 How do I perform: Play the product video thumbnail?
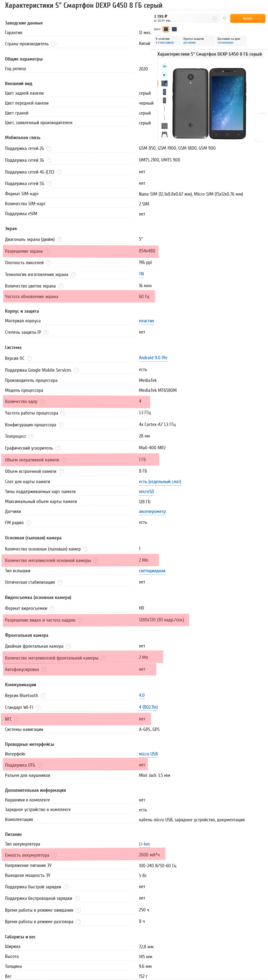click(x=164, y=75)
